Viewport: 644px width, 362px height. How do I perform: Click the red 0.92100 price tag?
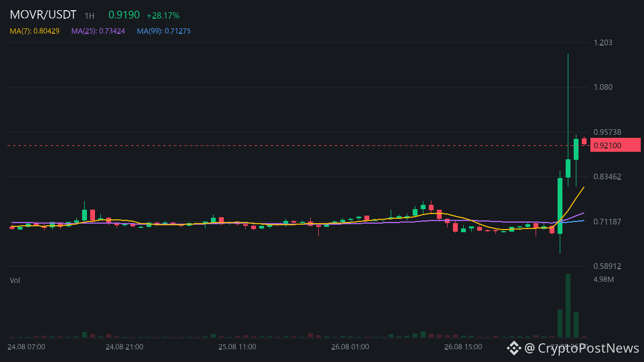click(x=616, y=145)
